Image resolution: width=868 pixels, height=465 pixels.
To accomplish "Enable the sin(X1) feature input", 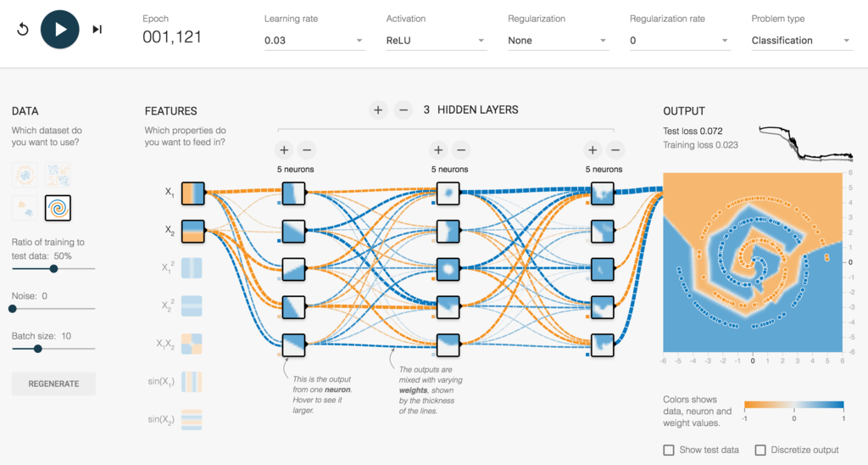I will (192, 382).
